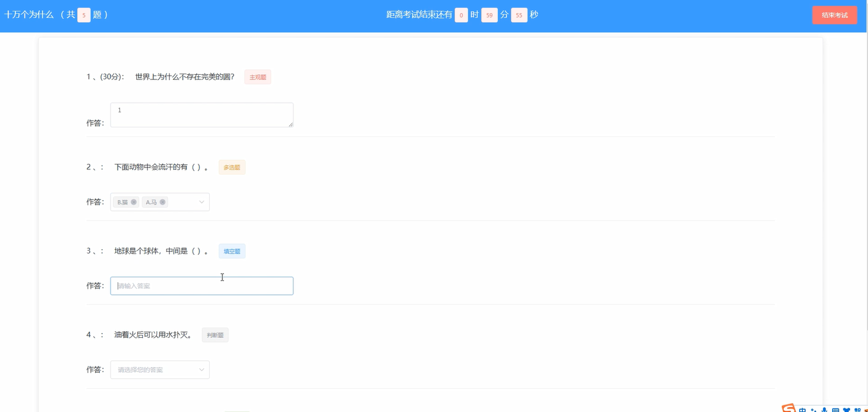Image resolution: width=868 pixels, height=412 pixels.
Task: Toggle Sogou Chinese/English mode (中) icon
Action: click(x=802, y=410)
